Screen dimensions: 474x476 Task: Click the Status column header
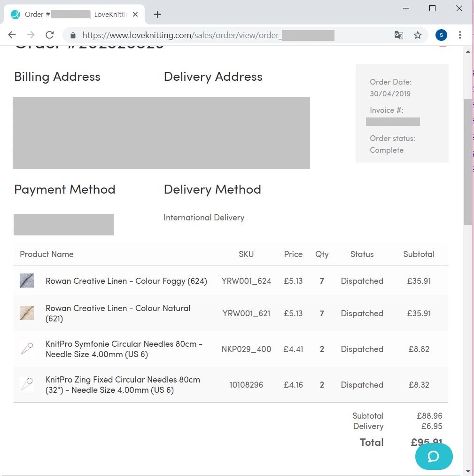pyautogui.click(x=362, y=254)
